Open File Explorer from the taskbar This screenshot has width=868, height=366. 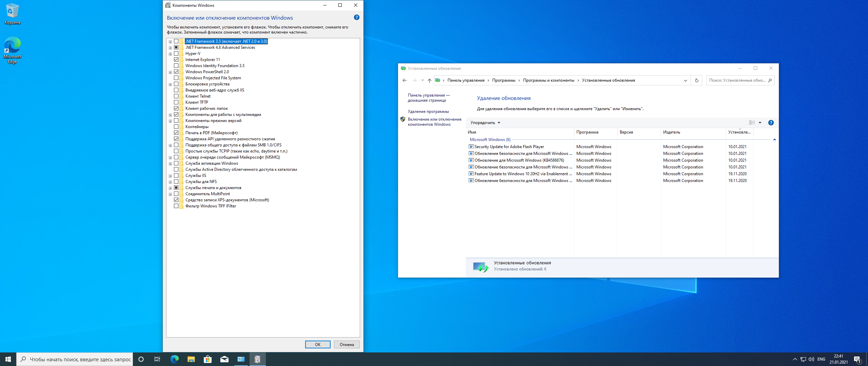(x=191, y=359)
